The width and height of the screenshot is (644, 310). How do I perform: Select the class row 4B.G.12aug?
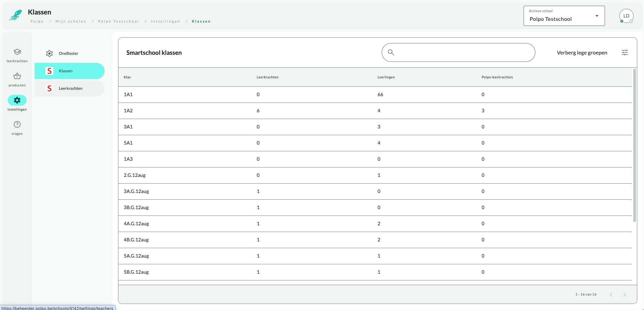(375, 240)
